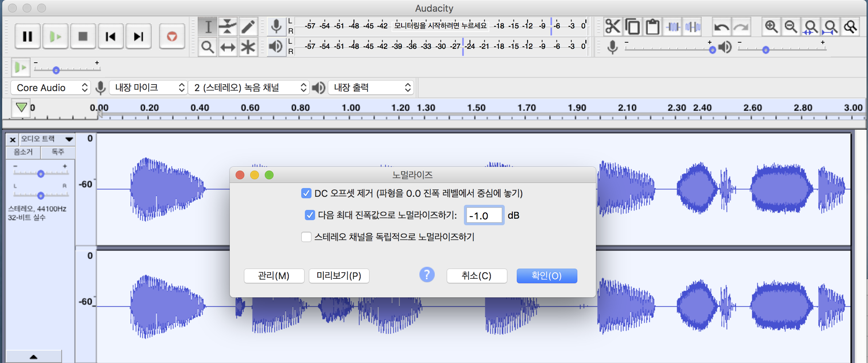This screenshot has width=868, height=363.
Task: Click the Trim audio icon
Action: tap(673, 27)
